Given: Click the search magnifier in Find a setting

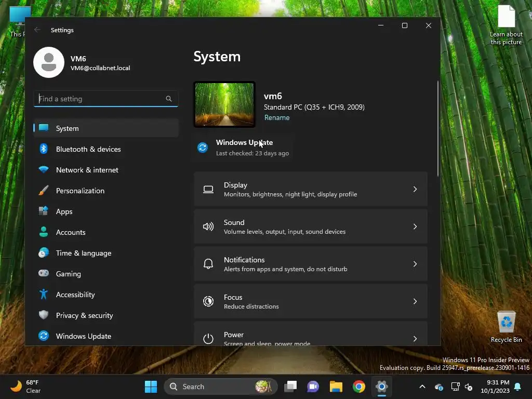Looking at the screenshot, I should pyautogui.click(x=169, y=99).
